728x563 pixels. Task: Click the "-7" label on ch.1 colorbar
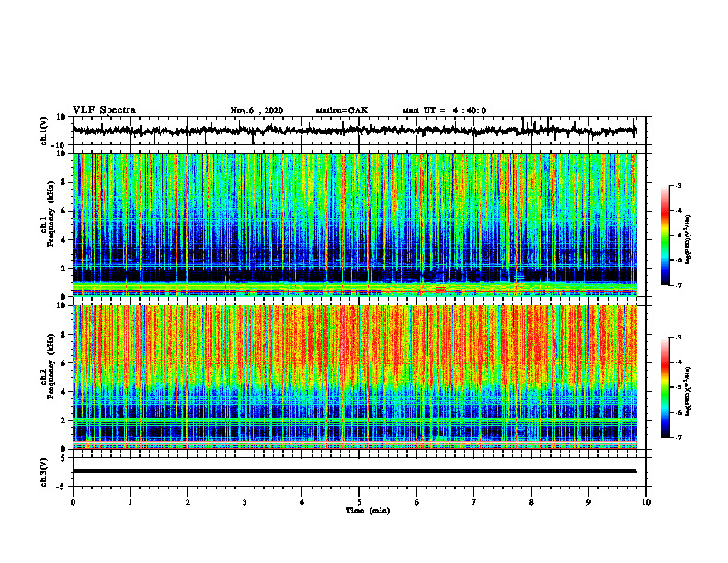pyautogui.click(x=677, y=285)
